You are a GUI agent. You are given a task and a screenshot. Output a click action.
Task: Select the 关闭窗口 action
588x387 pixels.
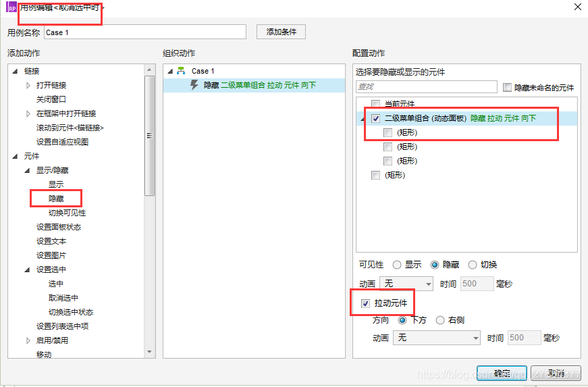[x=51, y=99]
